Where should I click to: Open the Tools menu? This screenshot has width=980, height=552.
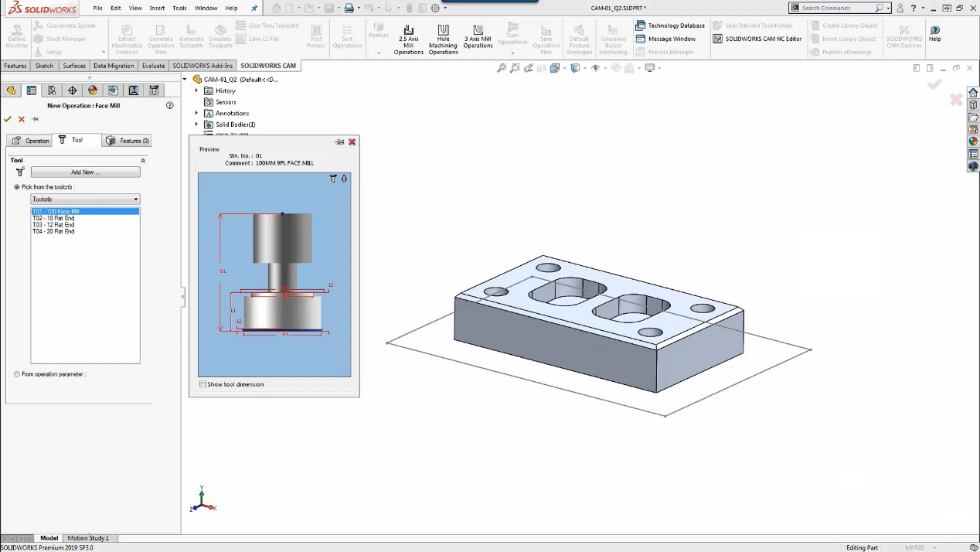coord(179,9)
